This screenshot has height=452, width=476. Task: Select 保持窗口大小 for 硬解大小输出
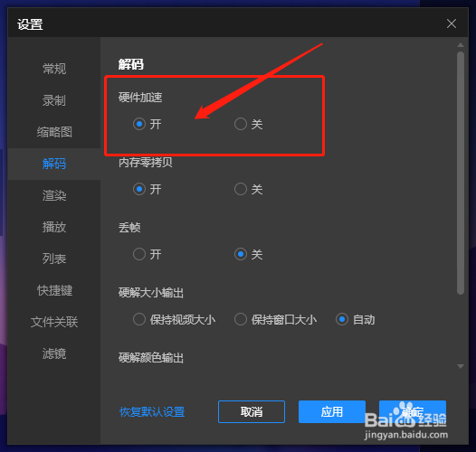[x=241, y=319]
